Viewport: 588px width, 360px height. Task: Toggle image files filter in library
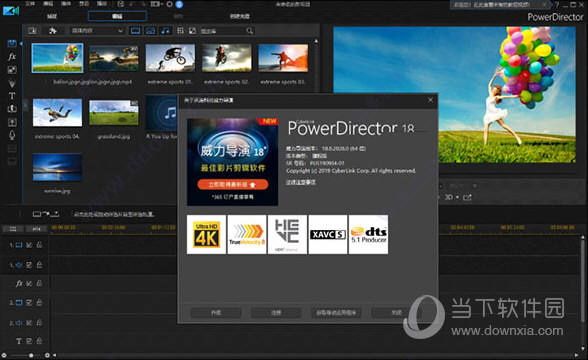[150, 31]
